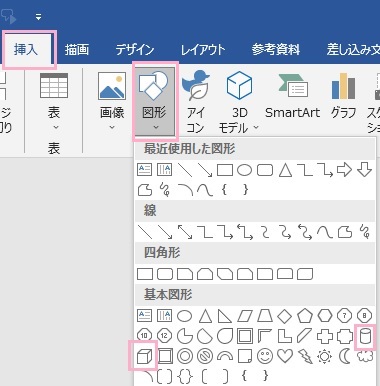The width and height of the screenshot is (380, 386).
Task: Insert the moon shape
Action: tap(344, 356)
